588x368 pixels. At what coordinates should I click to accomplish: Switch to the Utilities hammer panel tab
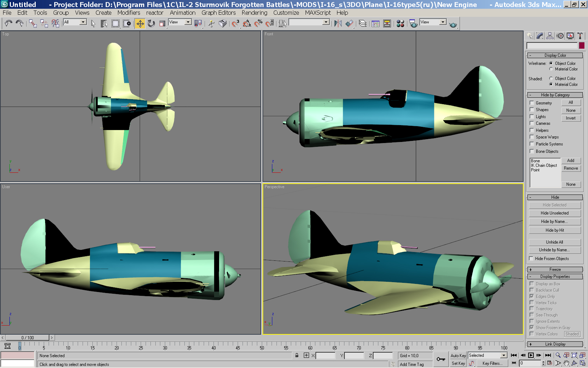(580, 36)
